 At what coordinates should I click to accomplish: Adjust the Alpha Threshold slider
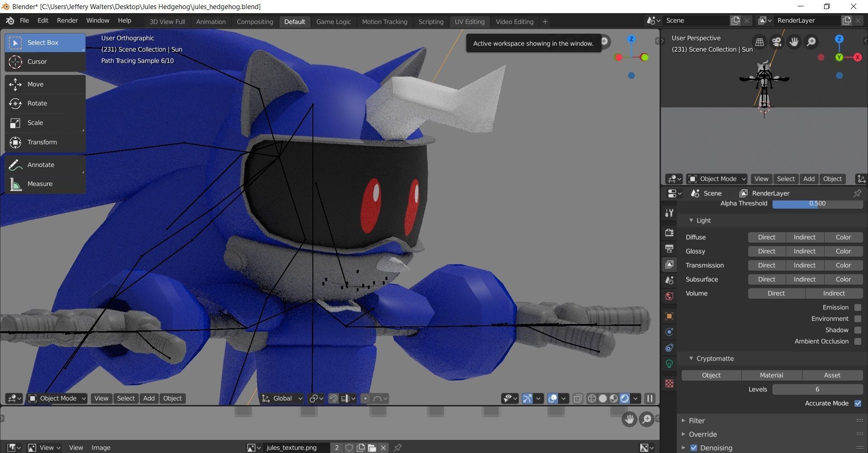(x=817, y=203)
